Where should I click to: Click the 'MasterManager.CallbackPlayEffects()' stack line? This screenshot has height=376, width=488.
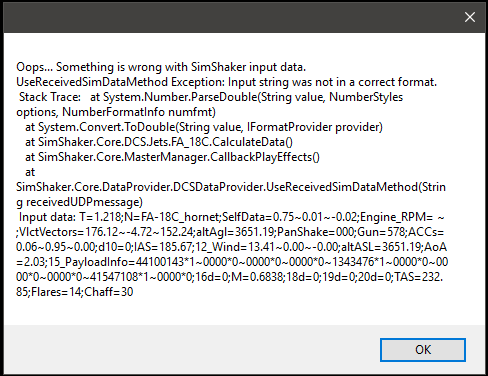(x=172, y=157)
